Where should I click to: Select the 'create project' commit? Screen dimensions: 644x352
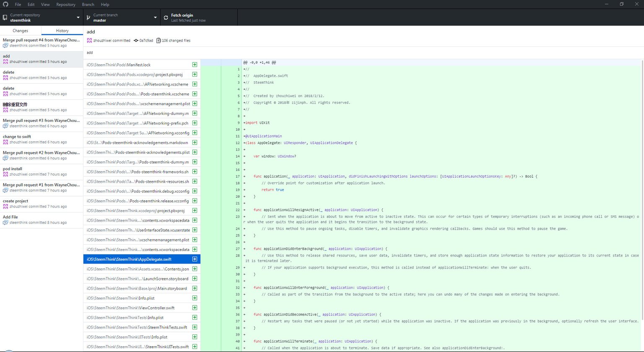pos(42,204)
